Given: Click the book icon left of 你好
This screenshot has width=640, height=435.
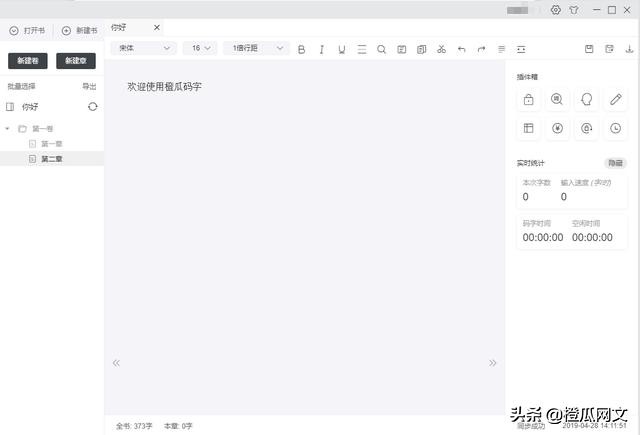Looking at the screenshot, I should pyautogui.click(x=10, y=107).
